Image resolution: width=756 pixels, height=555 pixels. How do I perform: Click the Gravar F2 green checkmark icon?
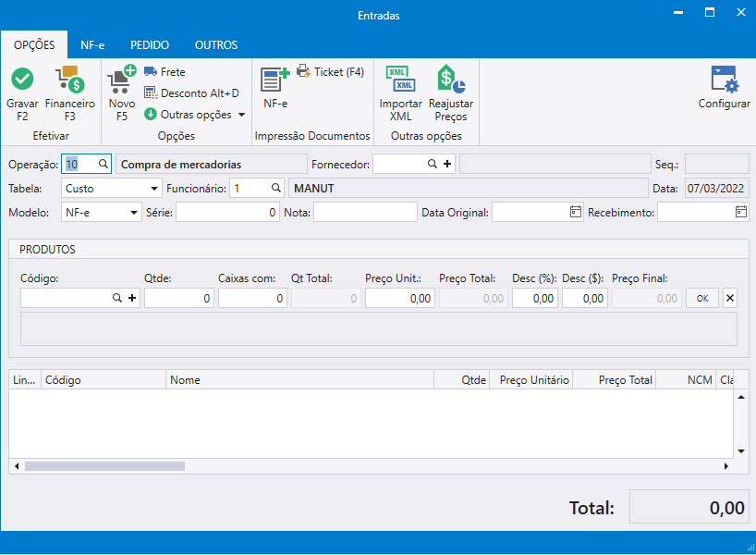[x=22, y=79]
